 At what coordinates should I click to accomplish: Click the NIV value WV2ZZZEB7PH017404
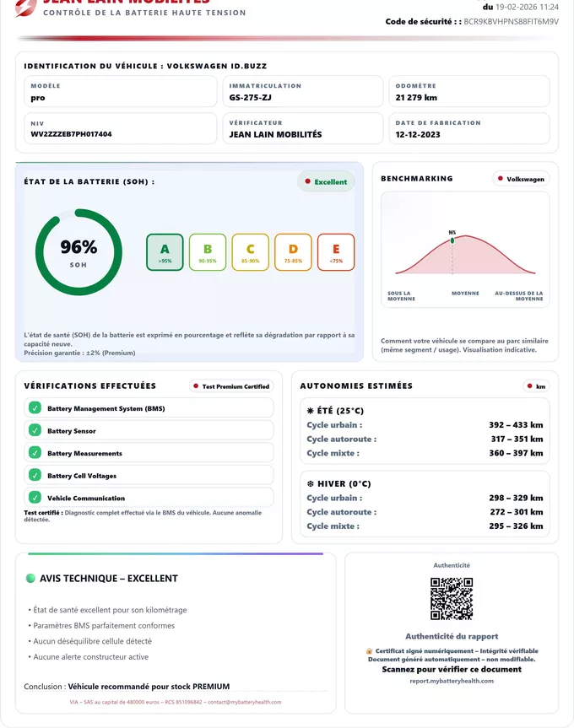tap(71, 134)
